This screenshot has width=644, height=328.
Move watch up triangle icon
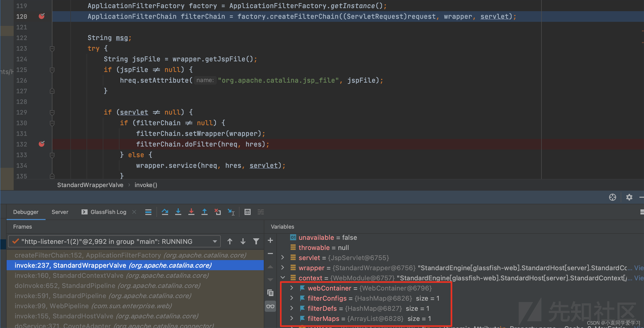[x=270, y=267]
